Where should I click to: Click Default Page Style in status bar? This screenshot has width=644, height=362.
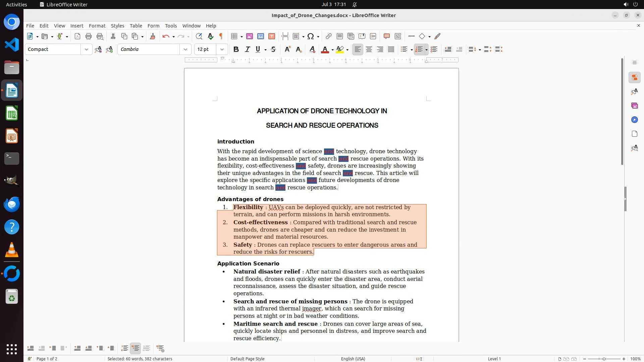tap(247, 359)
